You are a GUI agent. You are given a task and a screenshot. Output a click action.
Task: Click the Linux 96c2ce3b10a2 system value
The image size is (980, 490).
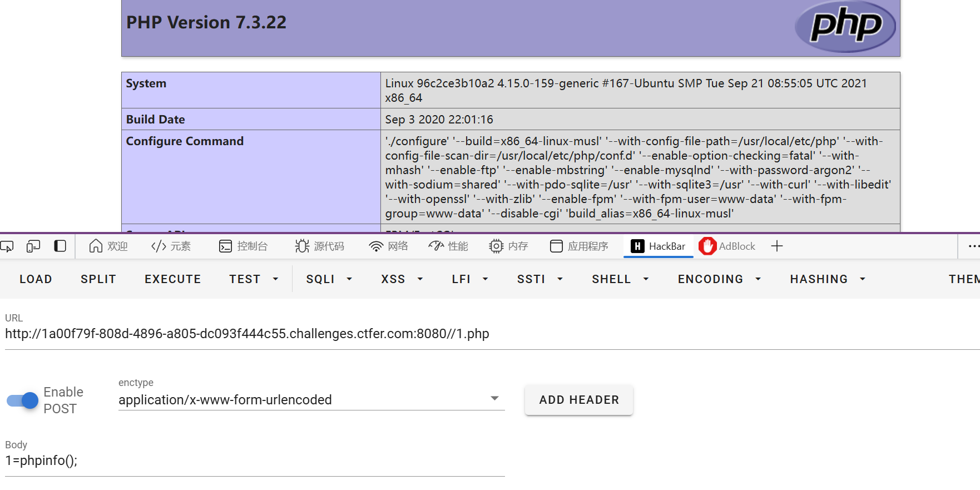click(x=626, y=91)
